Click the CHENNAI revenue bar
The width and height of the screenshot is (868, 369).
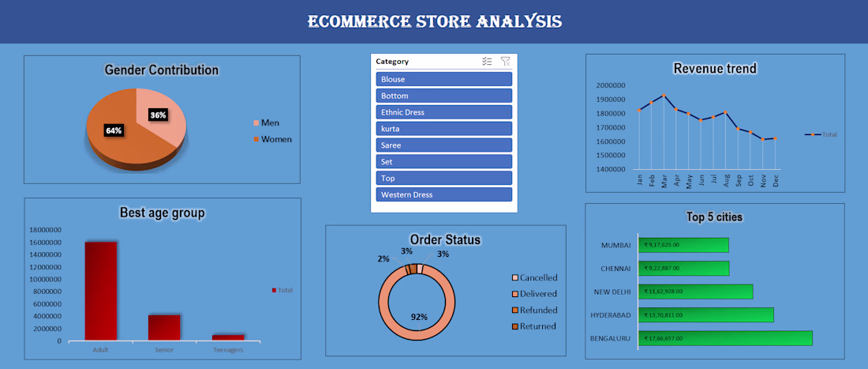pyautogui.click(x=683, y=268)
